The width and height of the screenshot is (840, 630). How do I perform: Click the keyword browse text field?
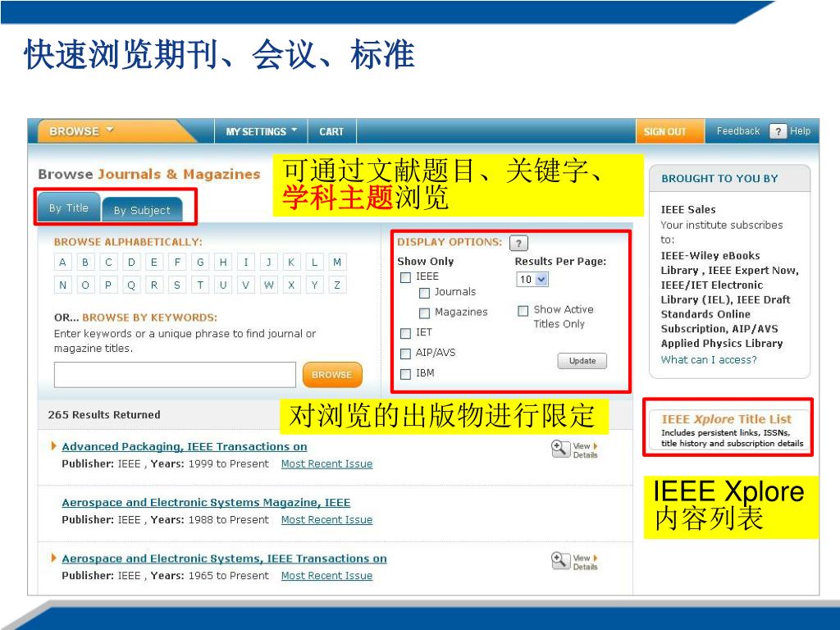pyautogui.click(x=175, y=374)
